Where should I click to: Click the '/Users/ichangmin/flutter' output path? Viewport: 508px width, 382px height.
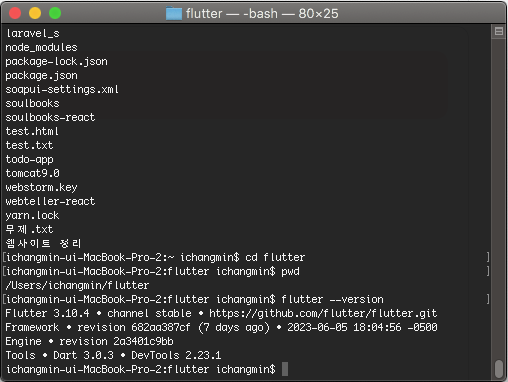click(77, 285)
